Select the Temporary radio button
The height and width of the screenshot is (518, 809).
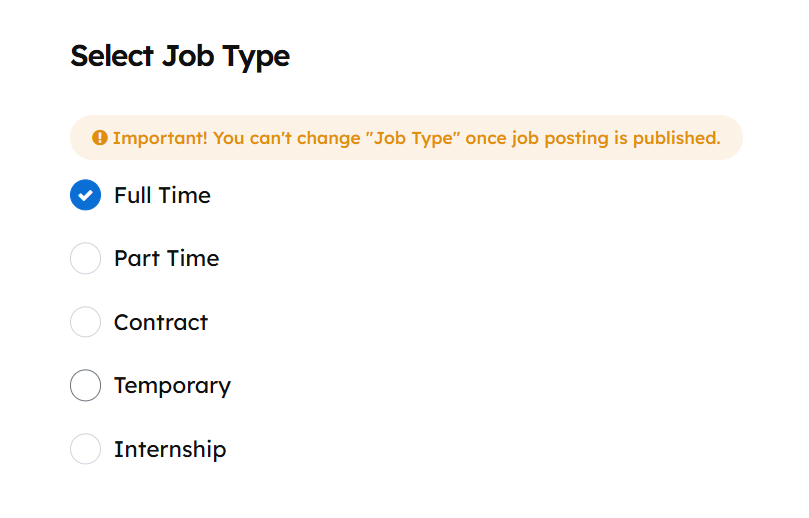[x=86, y=385]
